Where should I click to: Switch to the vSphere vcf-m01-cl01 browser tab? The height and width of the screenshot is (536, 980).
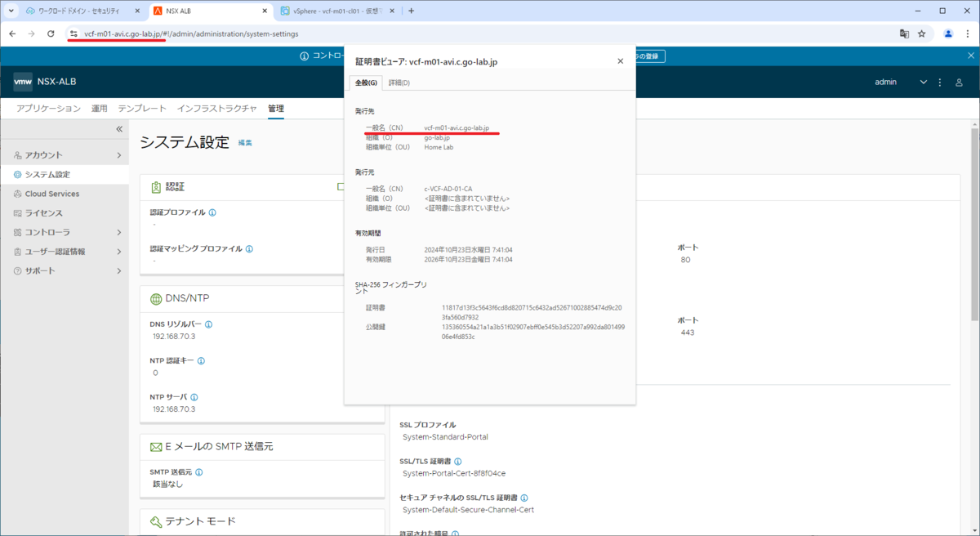pyautogui.click(x=336, y=11)
